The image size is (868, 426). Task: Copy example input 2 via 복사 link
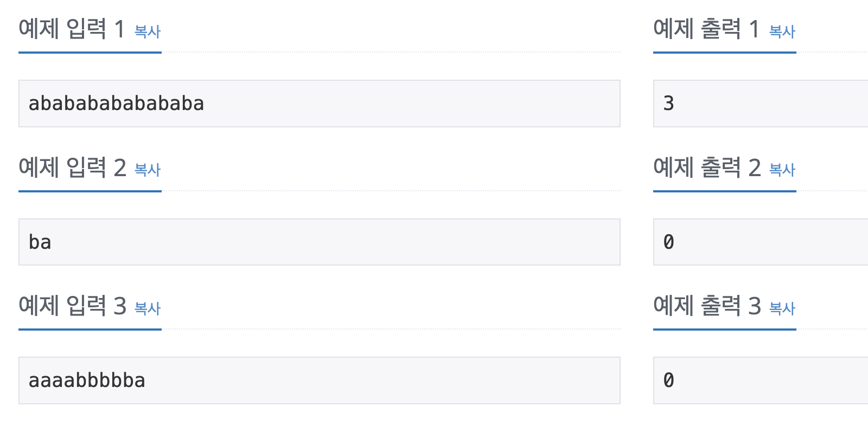click(x=148, y=170)
